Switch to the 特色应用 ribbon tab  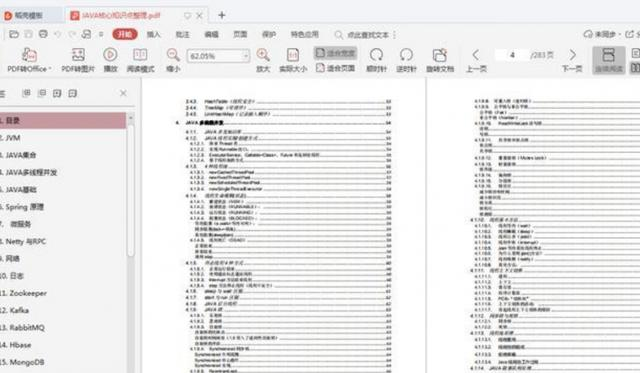(304, 35)
